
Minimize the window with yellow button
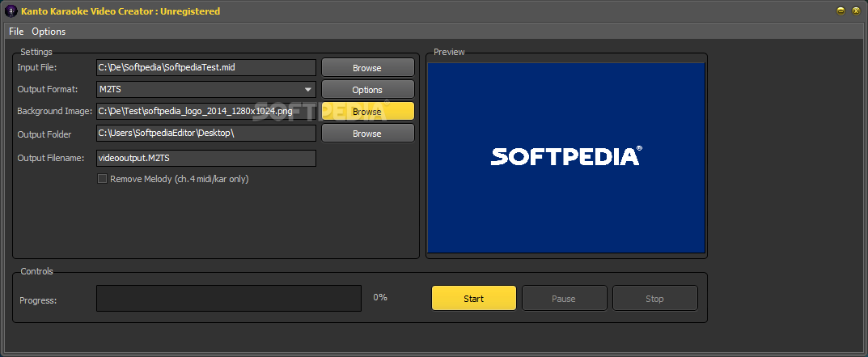click(840, 11)
